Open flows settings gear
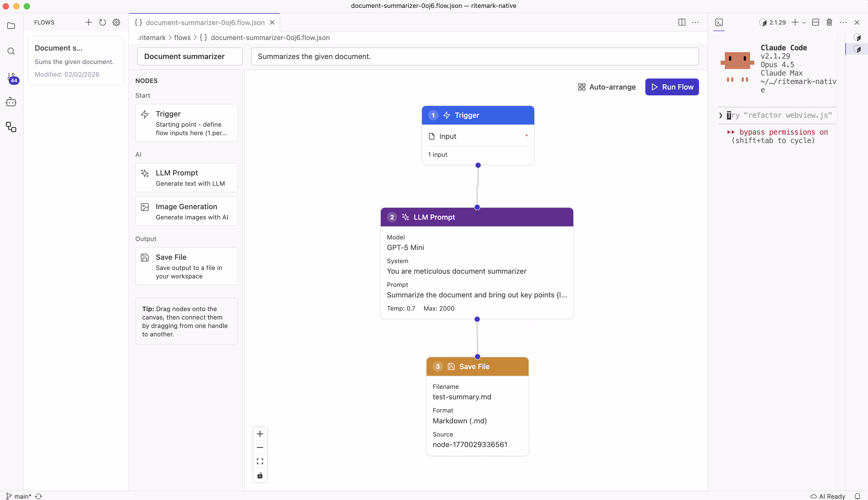 [116, 23]
